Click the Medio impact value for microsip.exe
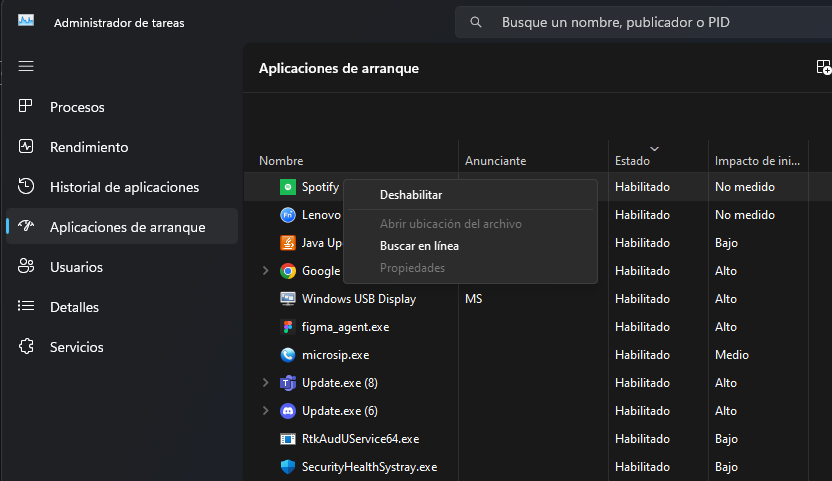The width and height of the screenshot is (832, 481). pyautogui.click(x=732, y=355)
